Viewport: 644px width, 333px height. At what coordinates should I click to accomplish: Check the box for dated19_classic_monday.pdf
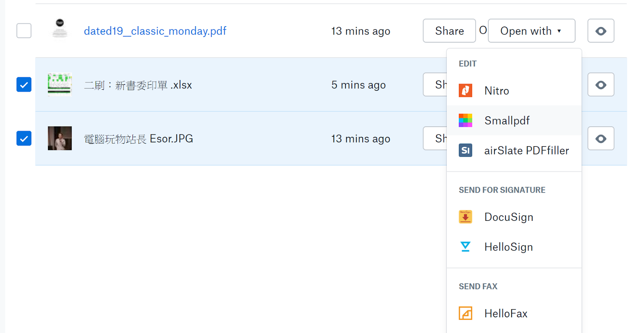pos(24,31)
